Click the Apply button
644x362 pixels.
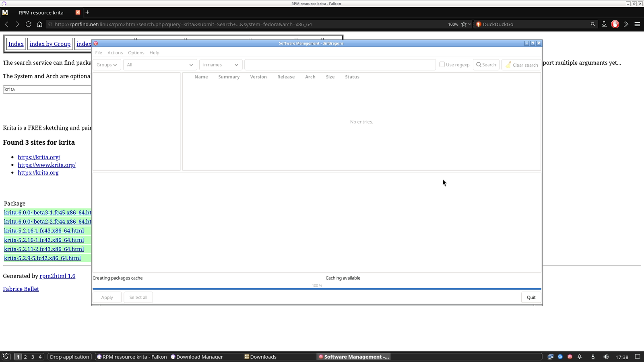[107, 297]
